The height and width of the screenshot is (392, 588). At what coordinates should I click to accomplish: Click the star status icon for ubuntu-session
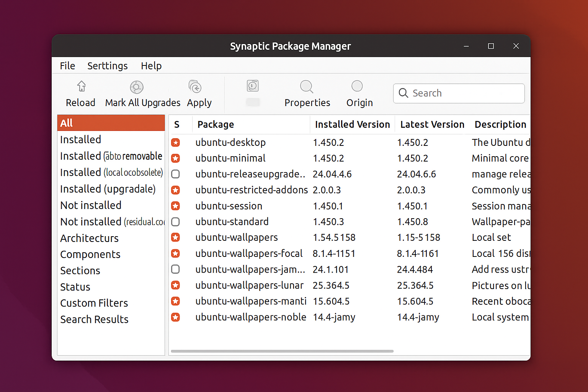pos(175,206)
